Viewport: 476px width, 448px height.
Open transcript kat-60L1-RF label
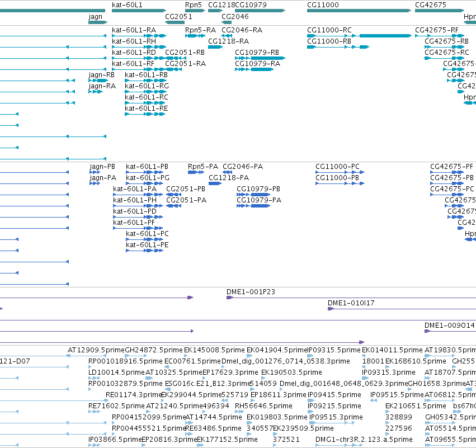point(133,64)
